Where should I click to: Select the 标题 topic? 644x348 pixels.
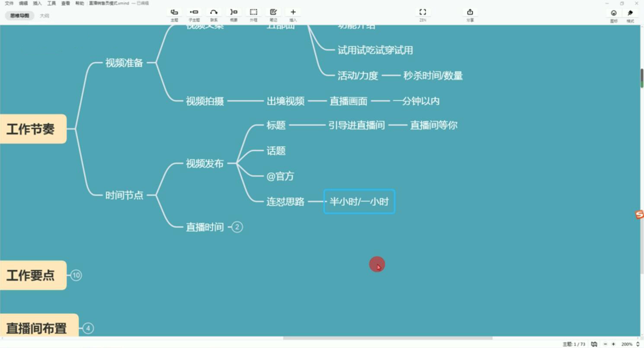click(x=276, y=125)
